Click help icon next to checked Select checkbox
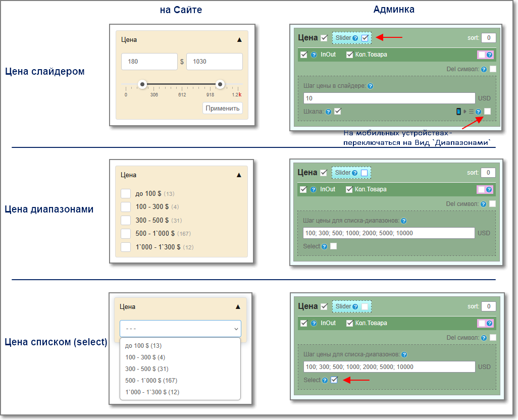This screenshot has width=518, height=420. tap(325, 380)
